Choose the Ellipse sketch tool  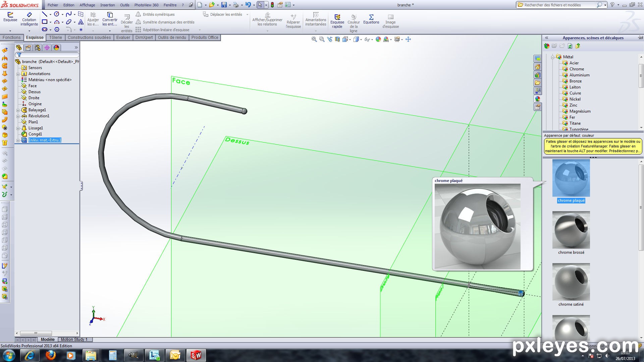(x=69, y=22)
